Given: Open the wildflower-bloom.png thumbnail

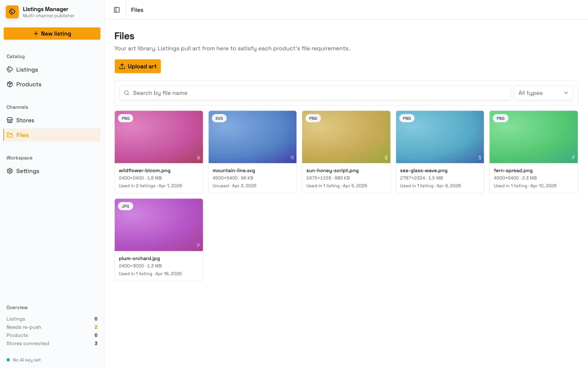Looking at the screenshot, I should click(x=159, y=137).
